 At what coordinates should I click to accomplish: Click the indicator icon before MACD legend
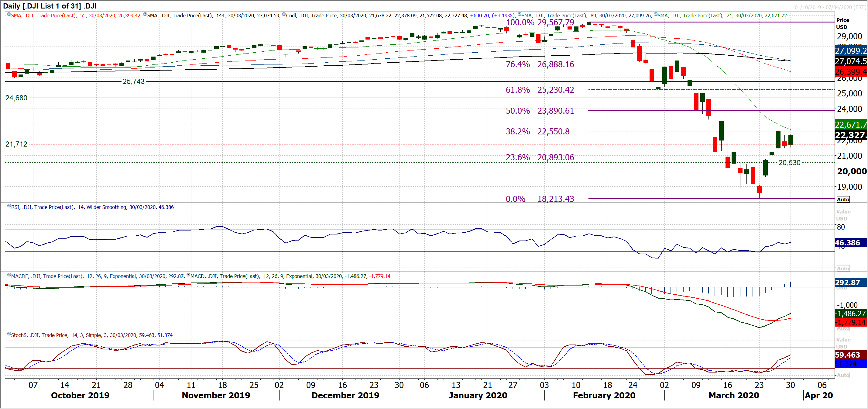[188, 275]
